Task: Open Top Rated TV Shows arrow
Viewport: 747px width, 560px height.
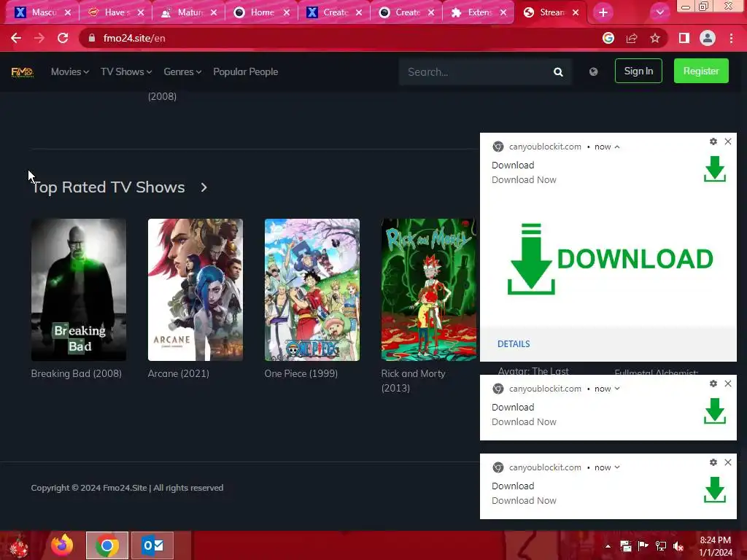Action: tap(204, 187)
